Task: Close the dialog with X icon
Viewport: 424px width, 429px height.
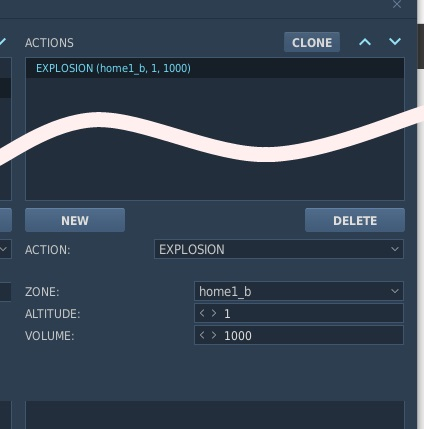Action: click(397, 4)
